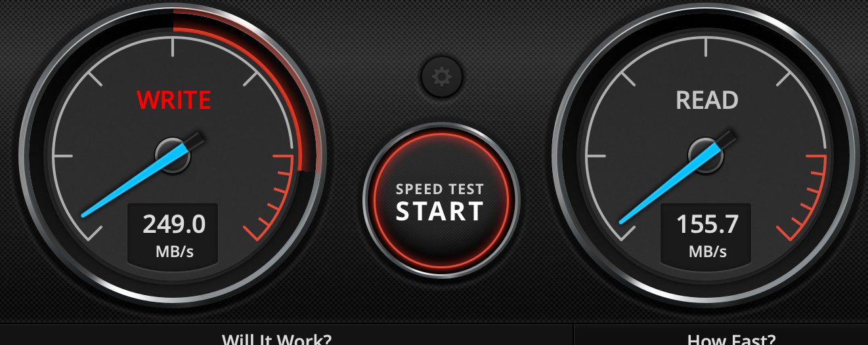
Task: Click the READ gauge center hub
Action: point(706,156)
